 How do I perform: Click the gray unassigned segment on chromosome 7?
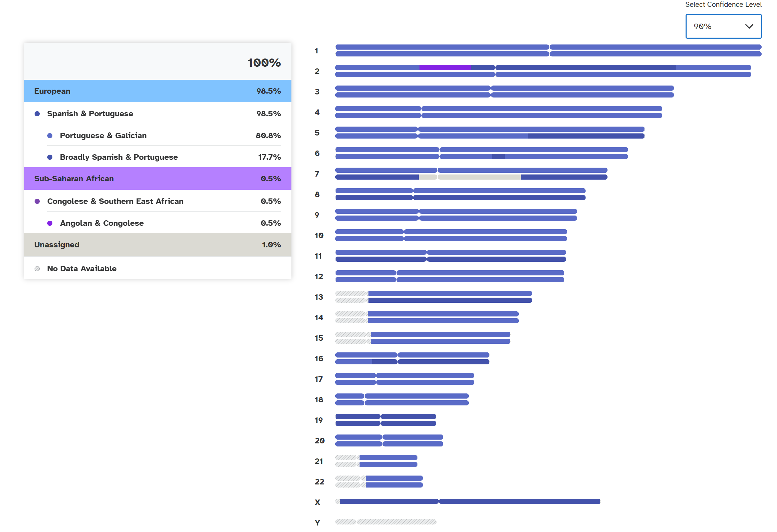pos(479,177)
